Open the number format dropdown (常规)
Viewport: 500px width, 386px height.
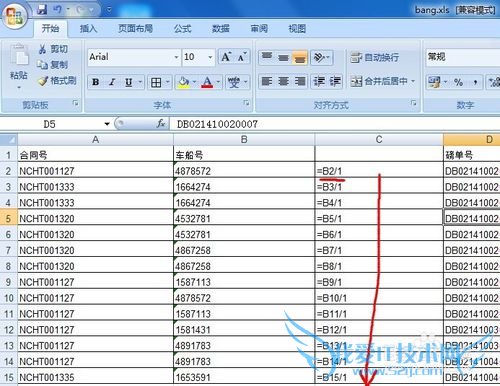pos(463,57)
